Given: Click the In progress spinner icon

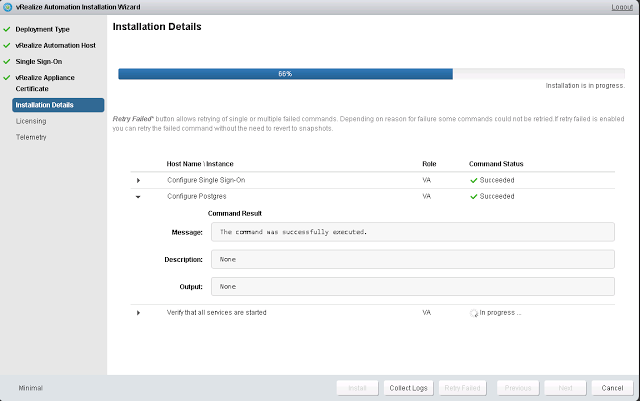Looking at the screenshot, I should [x=473, y=313].
